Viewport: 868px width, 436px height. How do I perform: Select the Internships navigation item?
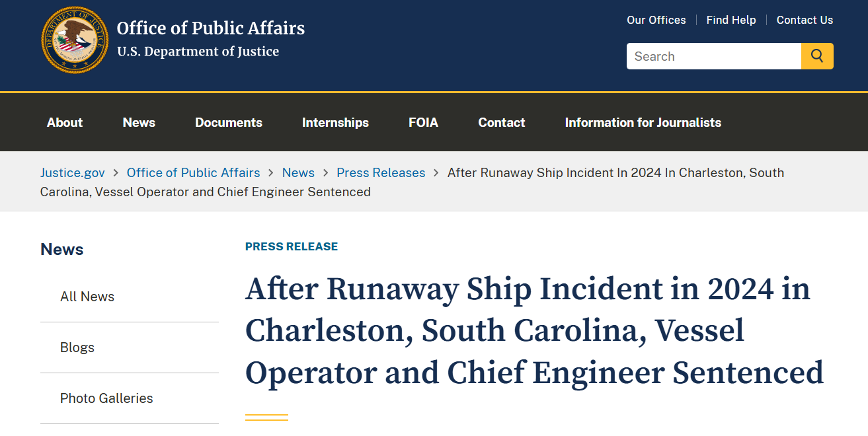[x=335, y=122]
